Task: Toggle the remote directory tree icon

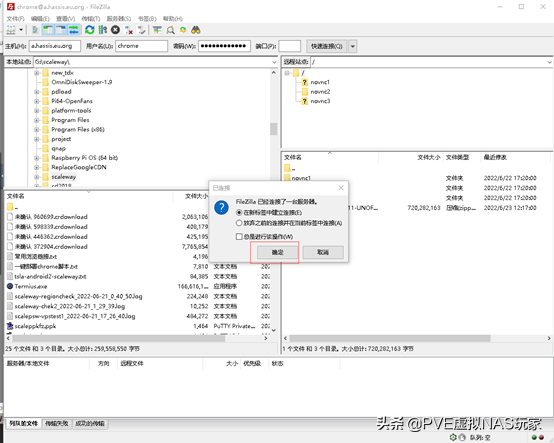Action: tap(61, 30)
